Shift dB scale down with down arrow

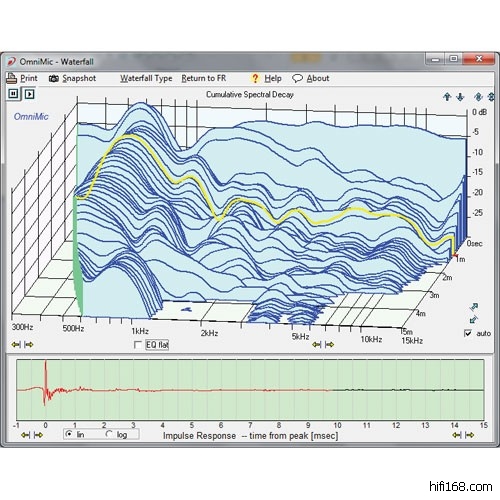[460, 97]
